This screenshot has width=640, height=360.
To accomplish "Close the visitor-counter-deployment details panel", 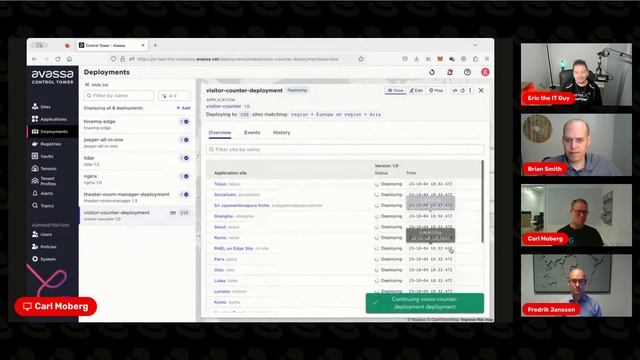I will click(481, 91).
